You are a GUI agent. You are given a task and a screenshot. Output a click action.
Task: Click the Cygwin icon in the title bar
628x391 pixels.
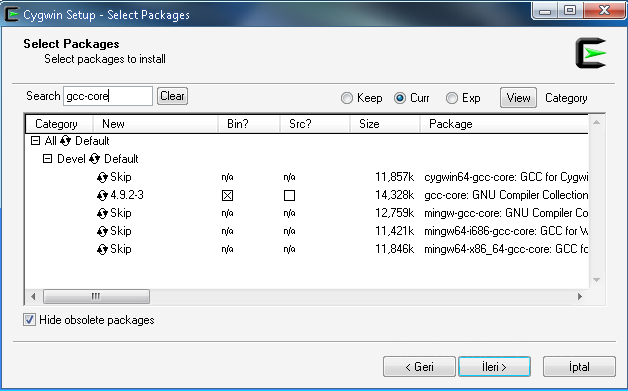11,14
